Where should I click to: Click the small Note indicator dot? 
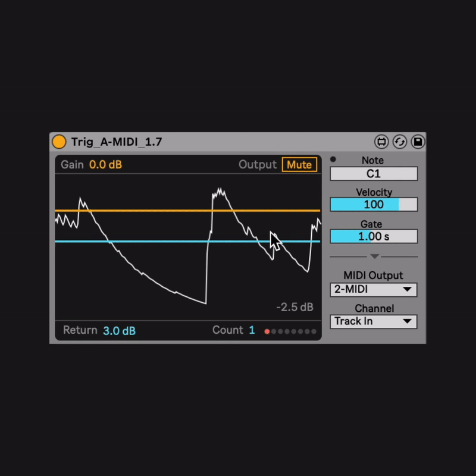coord(333,159)
